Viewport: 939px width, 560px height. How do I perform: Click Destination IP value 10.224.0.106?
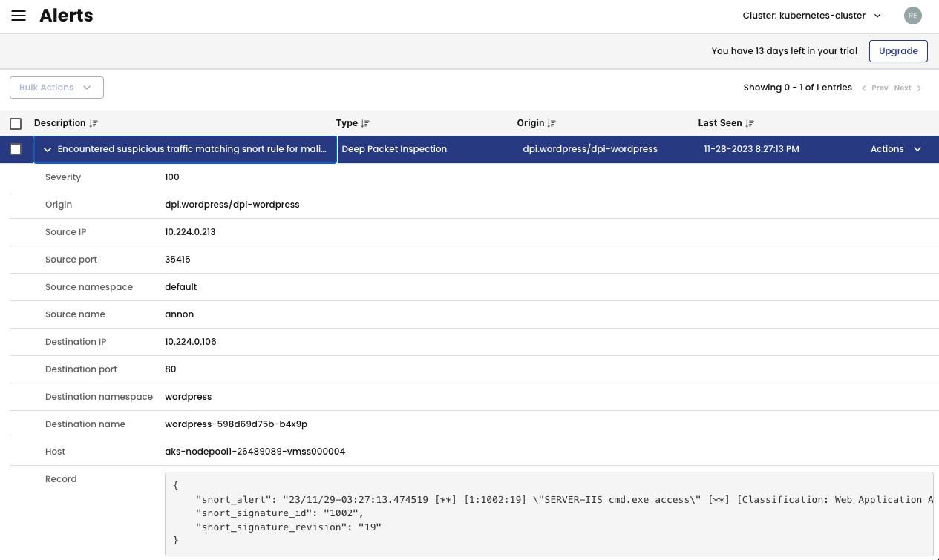pos(191,342)
